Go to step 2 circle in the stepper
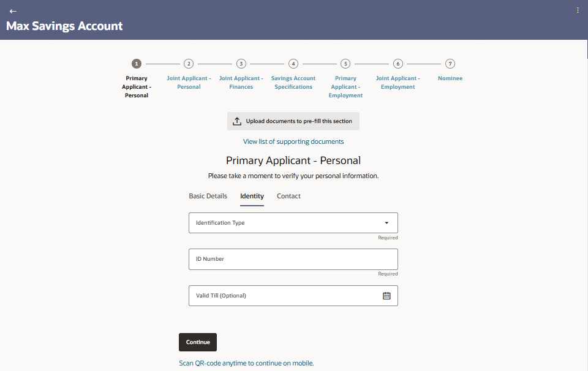 tap(189, 64)
